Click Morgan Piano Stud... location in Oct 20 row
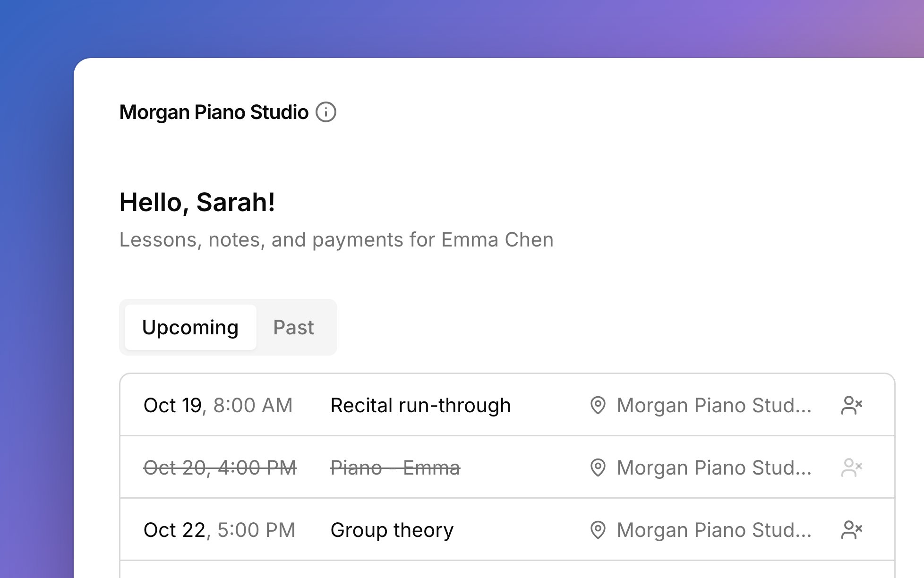 [714, 467]
